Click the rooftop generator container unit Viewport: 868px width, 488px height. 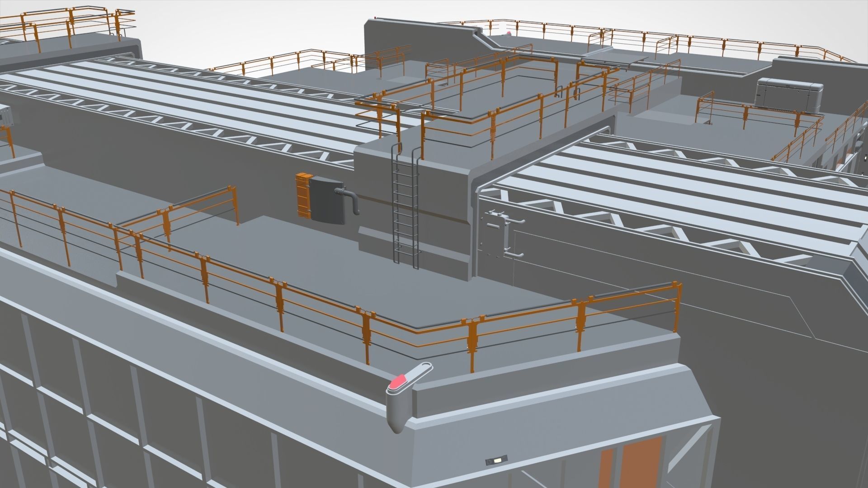point(789,95)
